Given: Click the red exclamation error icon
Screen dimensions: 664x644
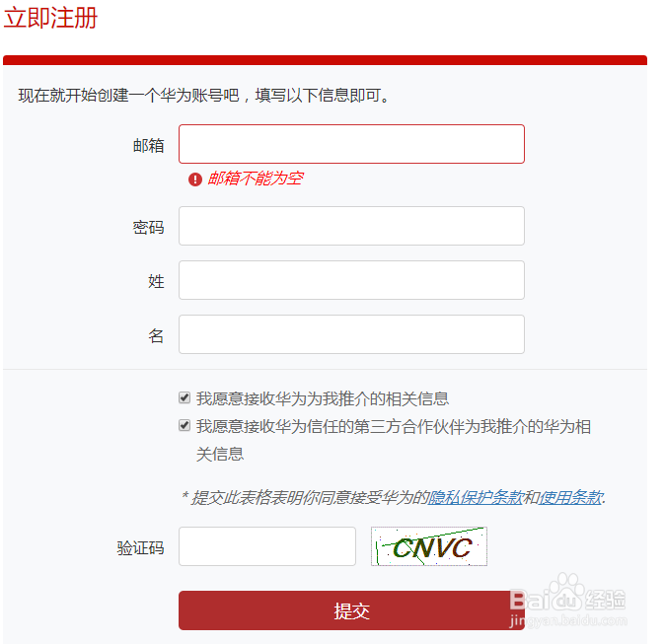Looking at the screenshot, I should coord(194,179).
